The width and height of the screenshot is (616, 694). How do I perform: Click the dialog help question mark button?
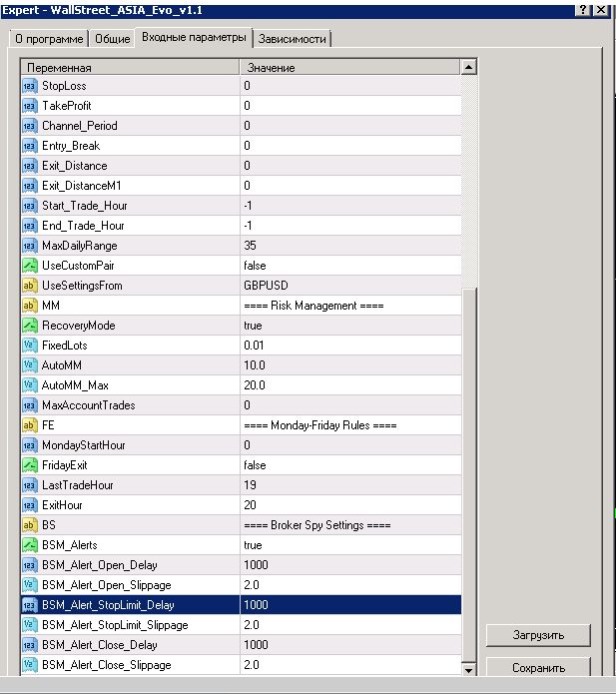[583, 10]
